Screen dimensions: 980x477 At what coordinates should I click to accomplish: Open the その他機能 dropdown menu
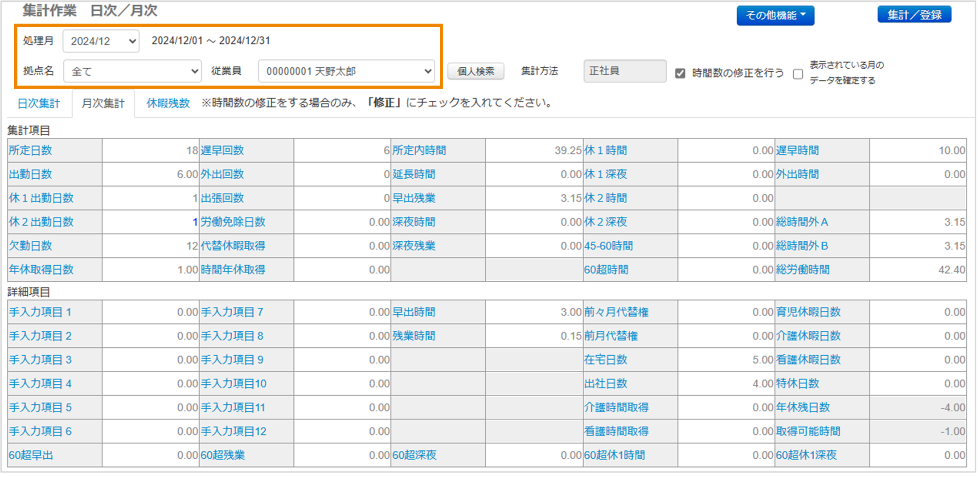775,16
